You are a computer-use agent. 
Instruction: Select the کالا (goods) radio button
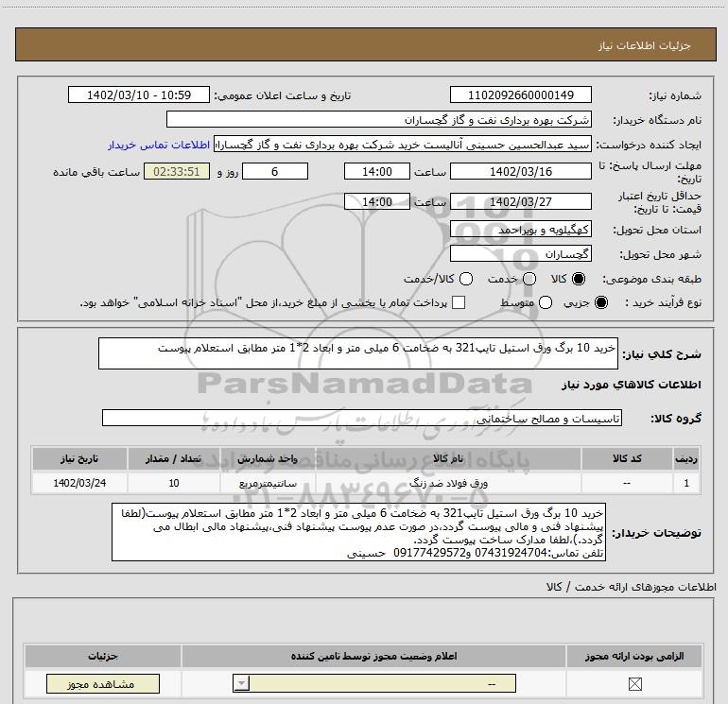[579, 279]
